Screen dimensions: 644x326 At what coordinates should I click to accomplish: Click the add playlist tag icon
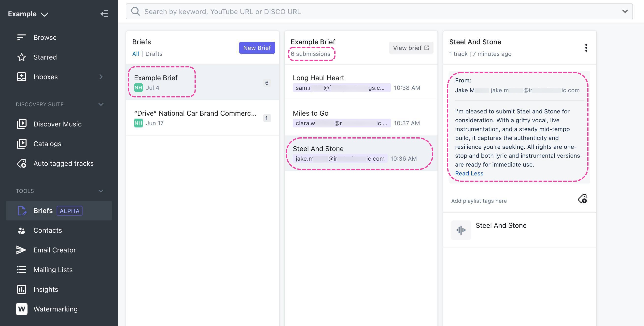coord(582,199)
